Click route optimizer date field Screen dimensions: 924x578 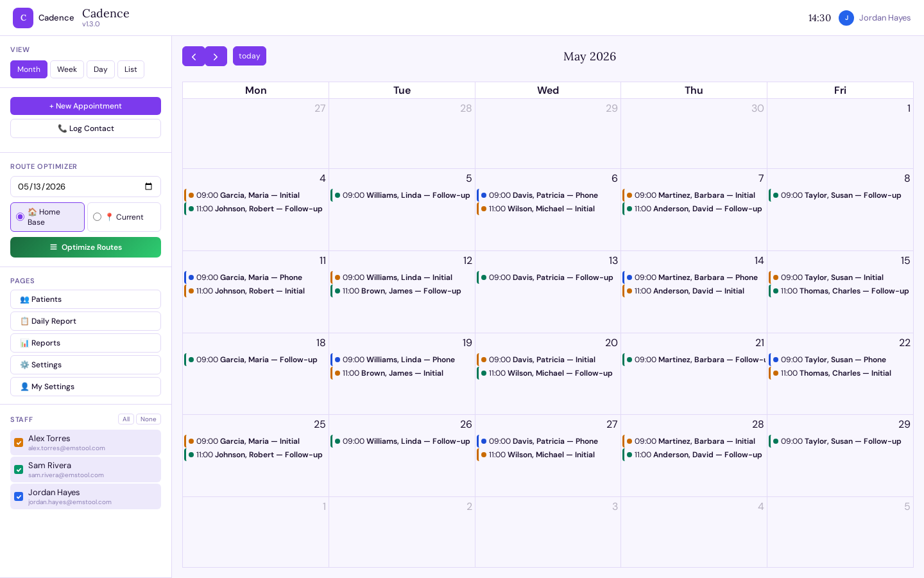(x=85, y=187)
